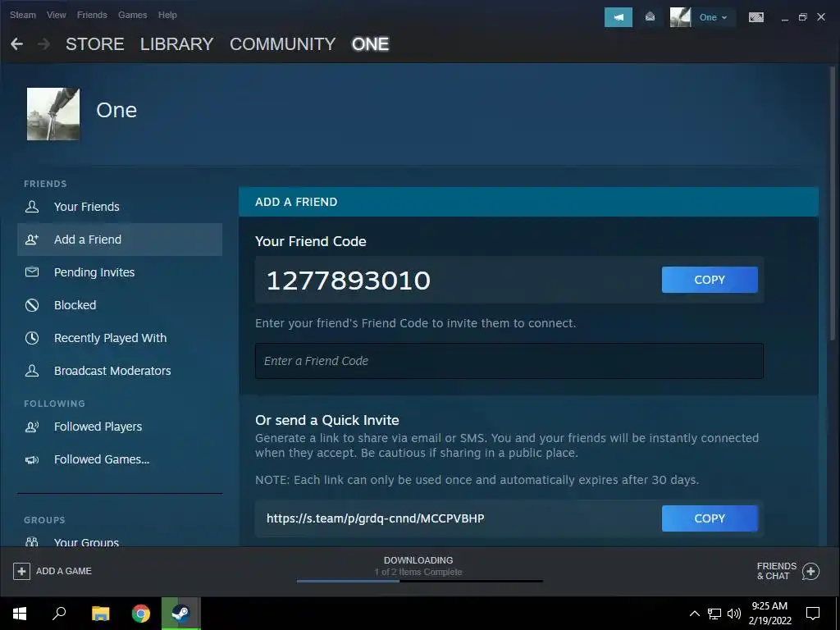Go to the LIBRARY tab
The width and height of the screenshot is (840, 630).
177,44
